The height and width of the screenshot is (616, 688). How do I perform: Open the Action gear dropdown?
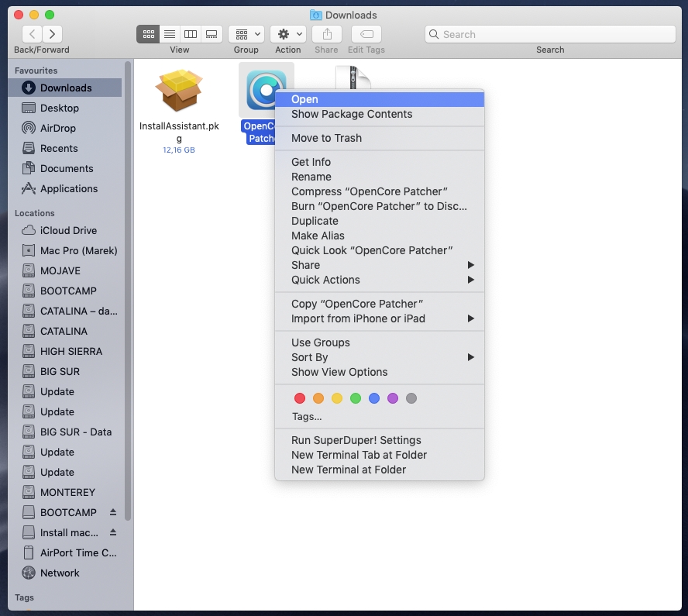(x=288, y=34)
